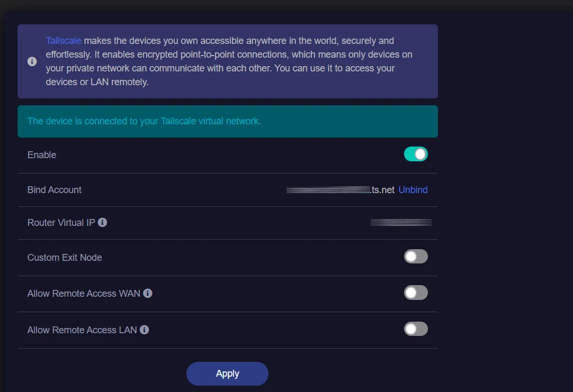573x392 pixels.
Task: Unbind the linked Tailscale account
Action: pyautogui.click(x=413, y=190)
